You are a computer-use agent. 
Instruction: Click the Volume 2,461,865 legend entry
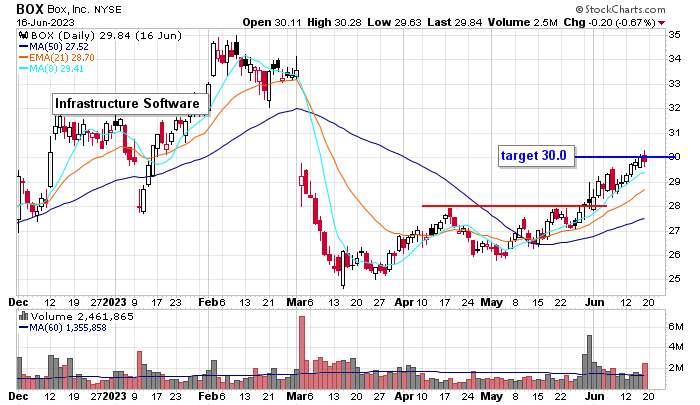coord(82,317)
